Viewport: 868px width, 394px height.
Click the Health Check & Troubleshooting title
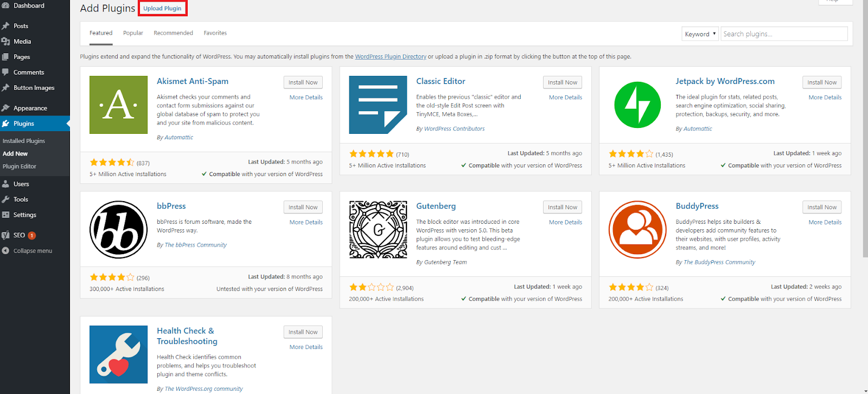pos(187,336)
